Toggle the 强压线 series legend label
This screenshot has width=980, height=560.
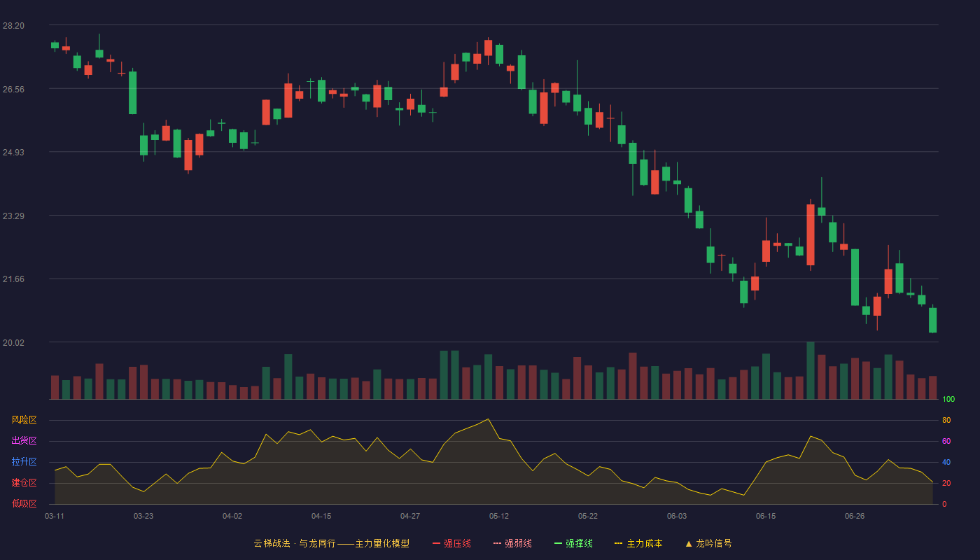pyautogui.click(x=457, y=543)
